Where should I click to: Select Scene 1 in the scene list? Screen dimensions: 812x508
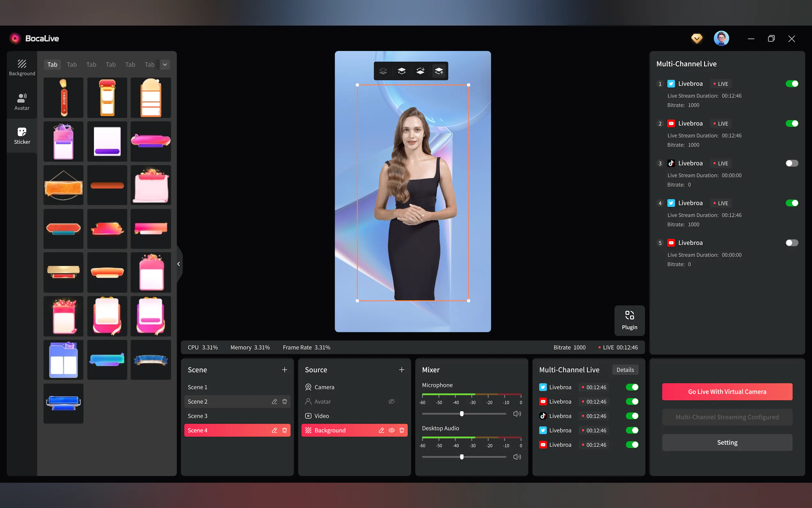[x=197, y=387]
